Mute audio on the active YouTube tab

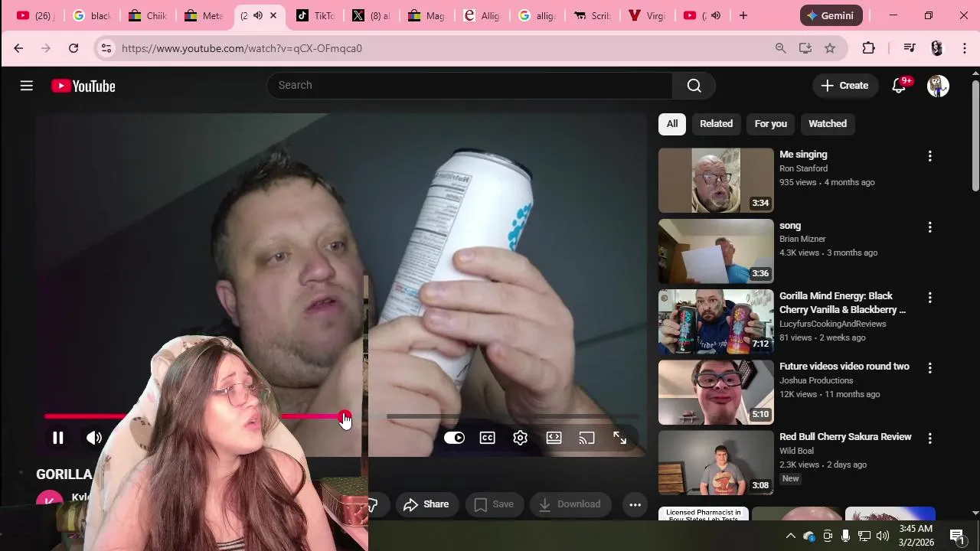(x=258, y=15)
